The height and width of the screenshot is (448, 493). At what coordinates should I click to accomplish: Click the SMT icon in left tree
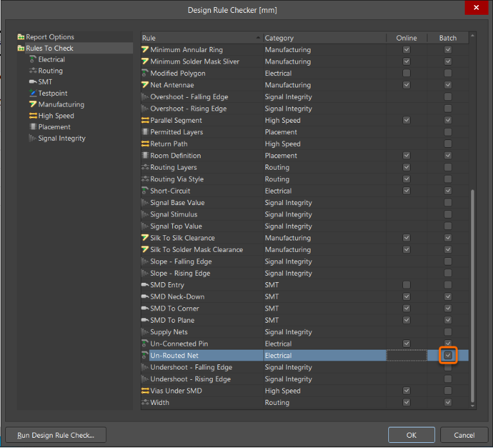[x=33, y=82]
